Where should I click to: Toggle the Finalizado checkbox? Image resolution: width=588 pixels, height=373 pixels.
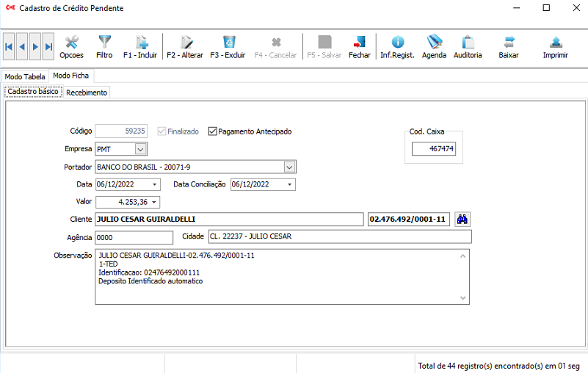(x=161, y=131)
